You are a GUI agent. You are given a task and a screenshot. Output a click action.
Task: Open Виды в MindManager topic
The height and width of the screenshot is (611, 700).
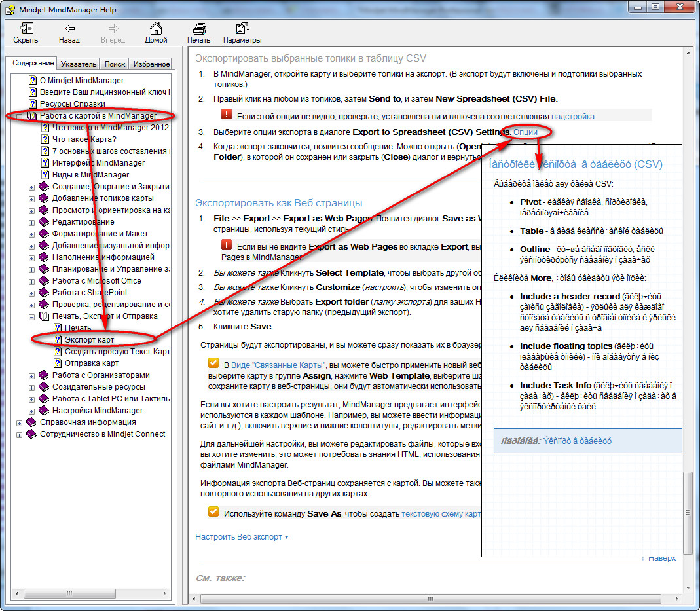coord(90,174)
